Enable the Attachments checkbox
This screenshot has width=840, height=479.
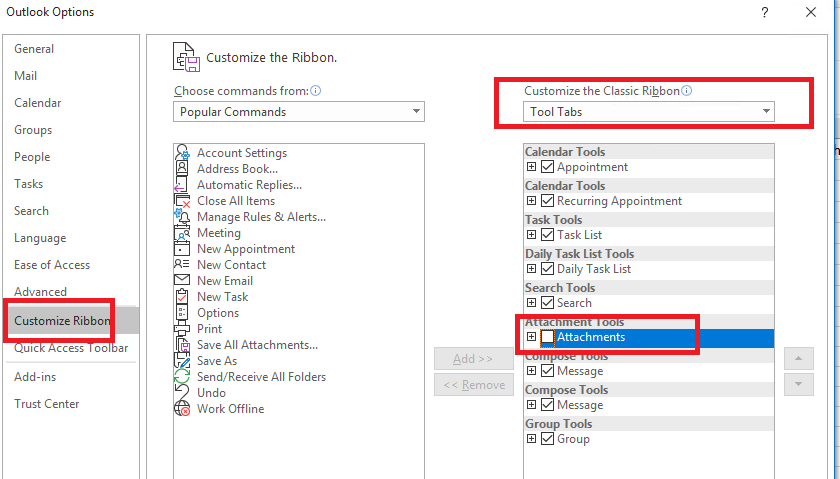click(547, 336)
